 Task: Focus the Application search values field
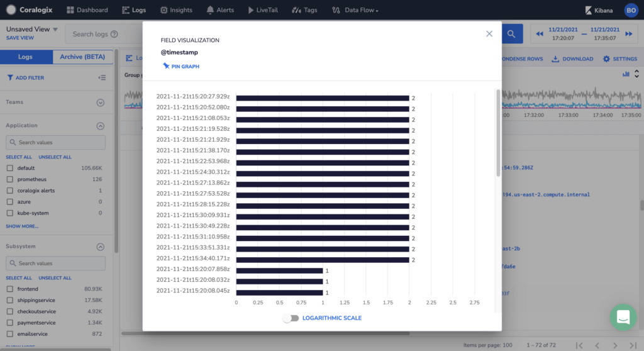tap(55, 142)
